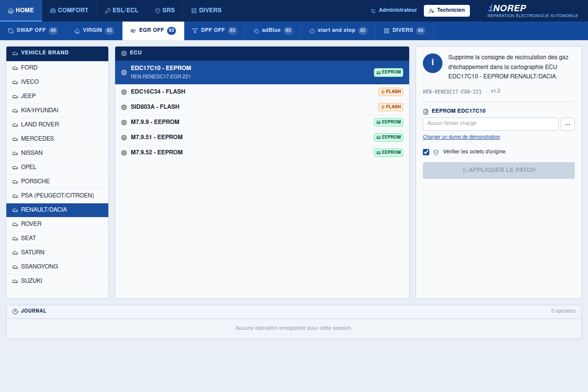Select ROVER brand

click(57, 224)
